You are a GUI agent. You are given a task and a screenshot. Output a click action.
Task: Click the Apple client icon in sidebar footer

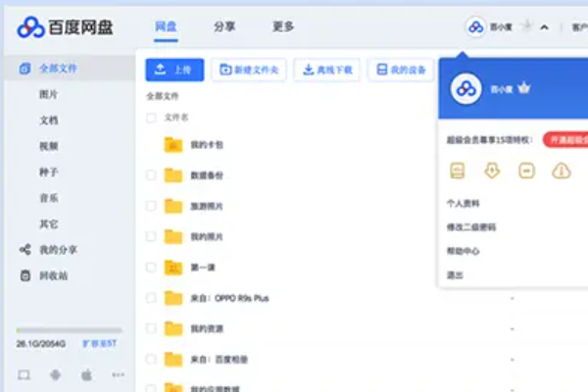(86, 374)
